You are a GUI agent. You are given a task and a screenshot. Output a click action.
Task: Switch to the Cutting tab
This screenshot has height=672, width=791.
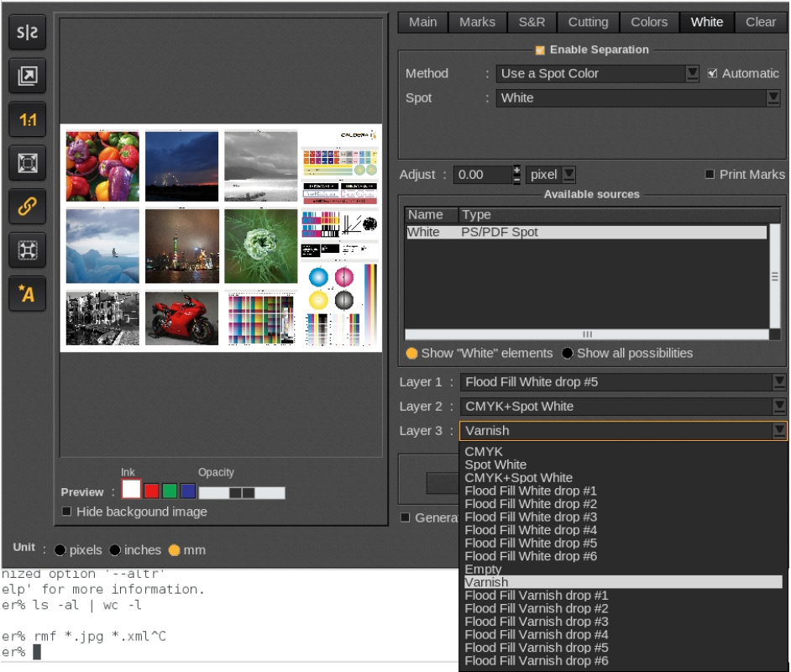(588, 22)
